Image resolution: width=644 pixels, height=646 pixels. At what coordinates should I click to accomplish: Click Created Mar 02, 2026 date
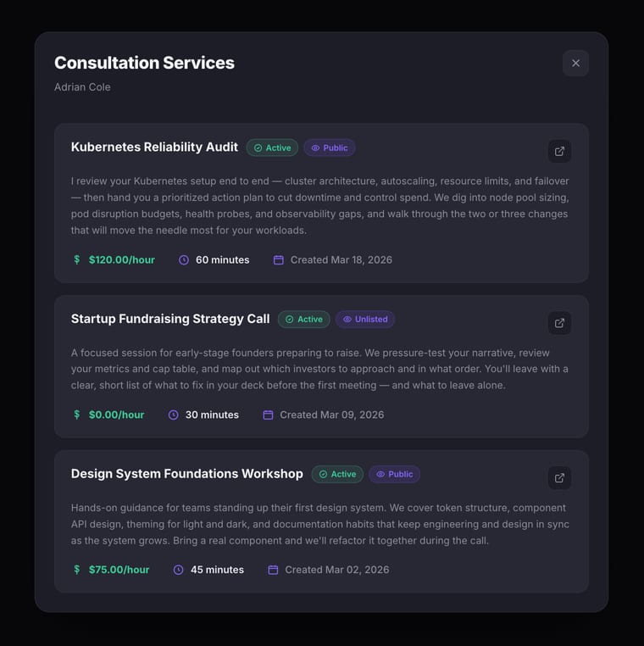(336, 570)
